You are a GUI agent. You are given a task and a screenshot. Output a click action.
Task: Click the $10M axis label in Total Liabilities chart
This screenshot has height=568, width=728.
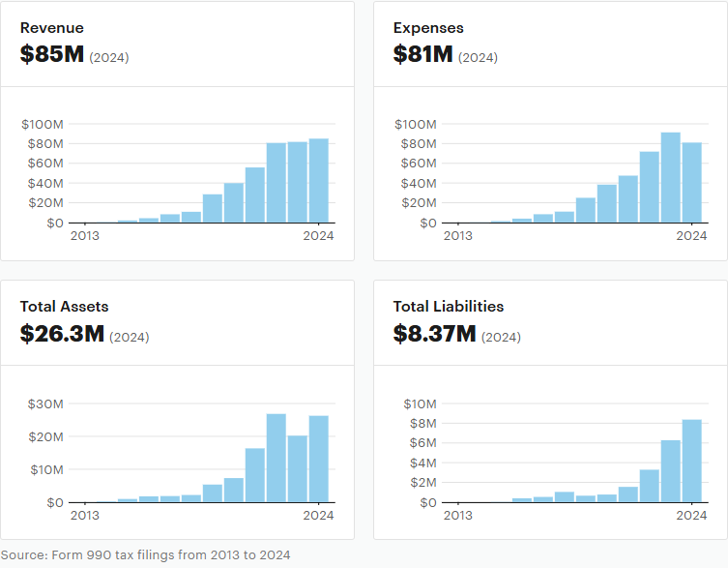(x=420, y=404)
